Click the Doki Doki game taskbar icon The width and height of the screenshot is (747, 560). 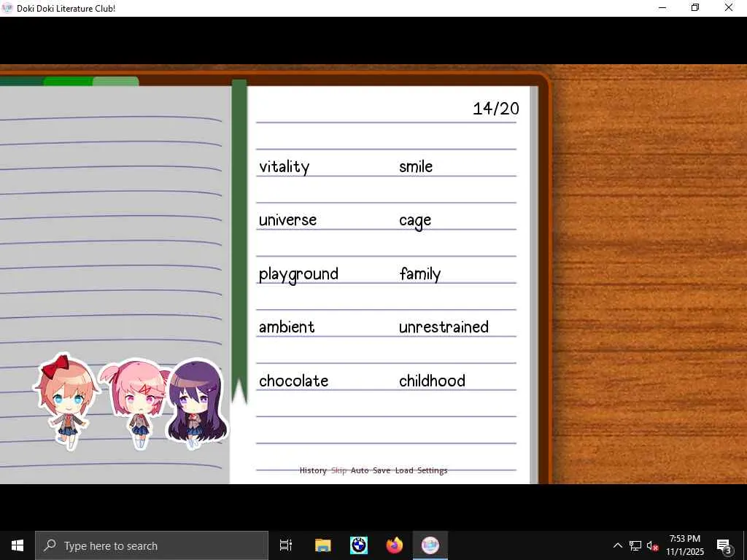click(430, 545)
